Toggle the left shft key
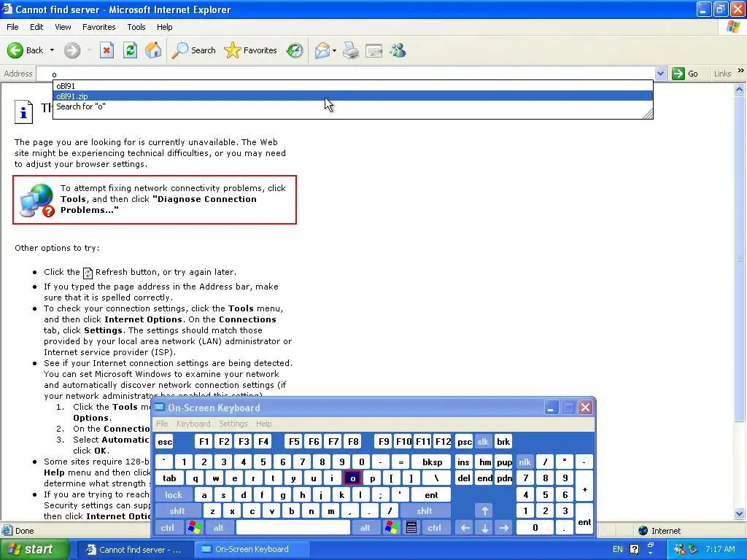This screenshot has height=560, width=747. (177, 511)
